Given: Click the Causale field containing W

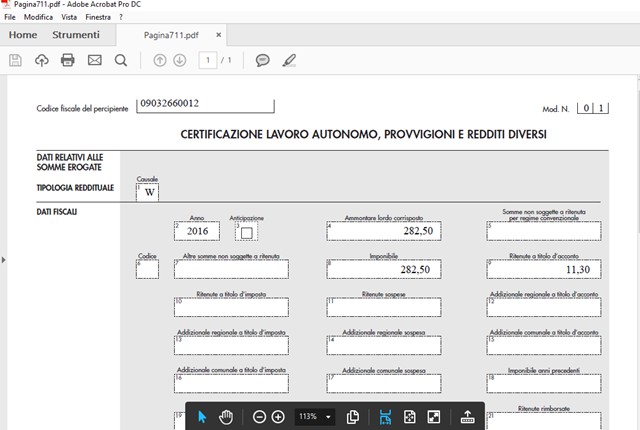Looking at the screenshot, I should (x=147, y=192).
